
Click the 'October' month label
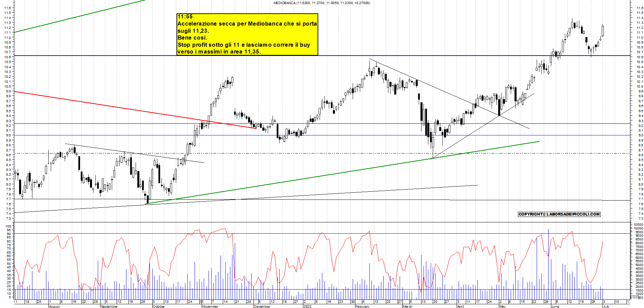coord(159,306)
